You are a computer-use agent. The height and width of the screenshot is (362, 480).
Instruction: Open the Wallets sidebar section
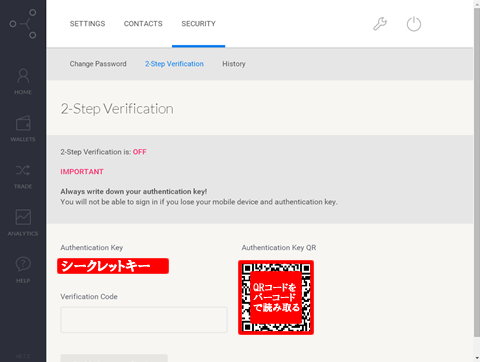tap(23, 129)
